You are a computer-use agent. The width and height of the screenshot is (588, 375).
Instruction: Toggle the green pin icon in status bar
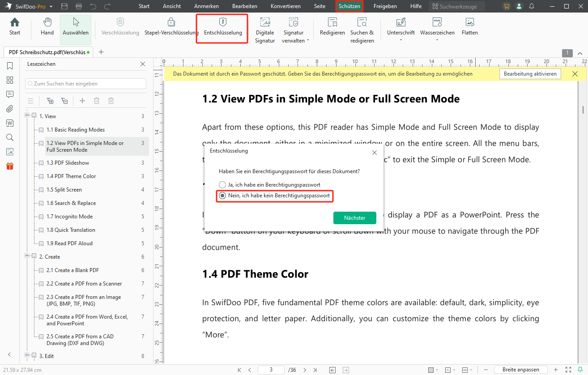coord(580,370)
